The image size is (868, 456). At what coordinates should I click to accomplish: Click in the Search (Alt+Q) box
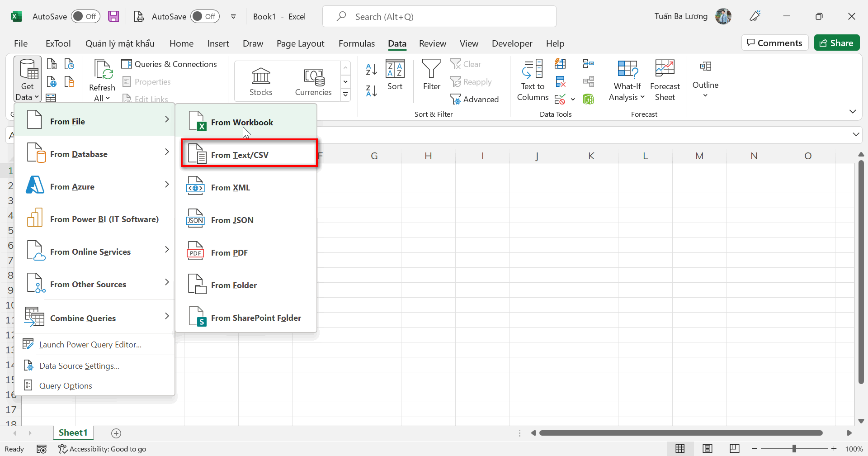tap(439, 16)
